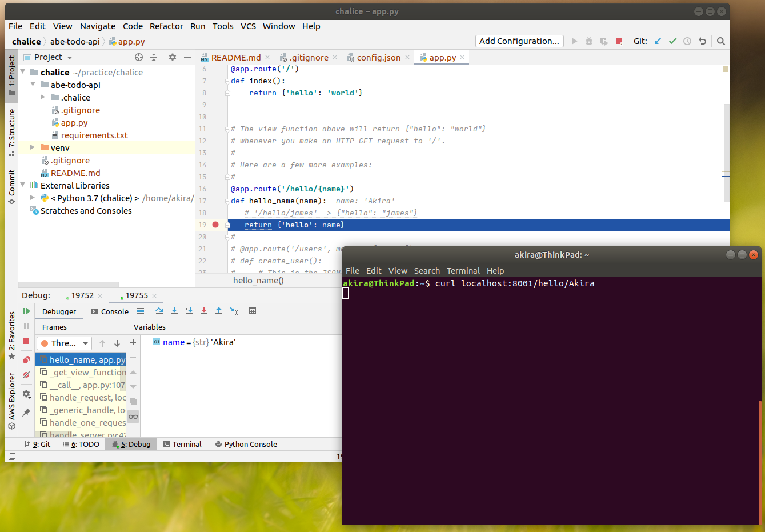The width and height of the screenshot is (765, 532).
Task: Update project via blue Git arrow icon
Action: click(657, 41)
